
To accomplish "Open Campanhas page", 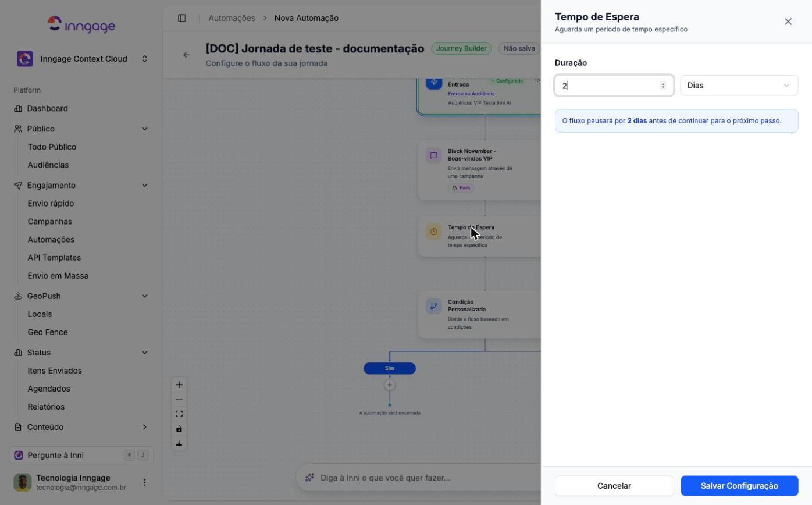I will (x=50, y=221).
